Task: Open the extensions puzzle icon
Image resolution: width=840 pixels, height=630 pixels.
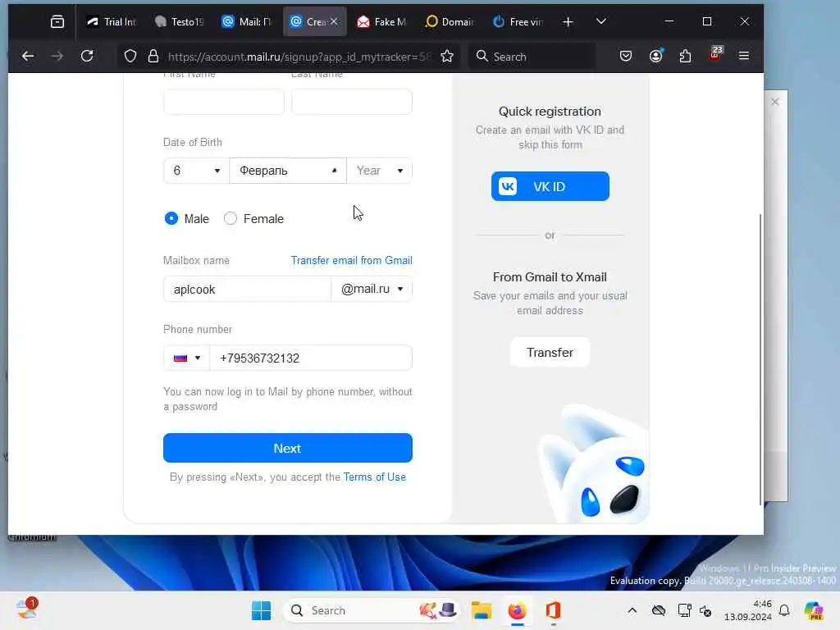Action: pos(685,56)
